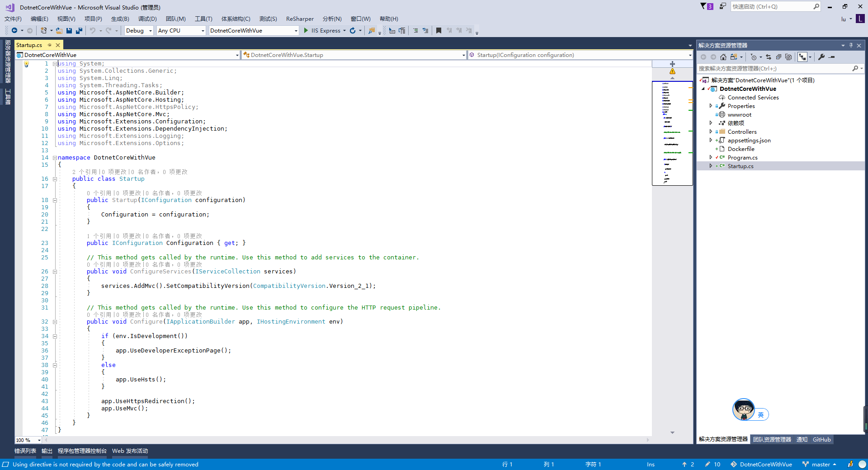Click the Sync with Active Document icon
The height and width of the screenshot is (470, 868).
769,57
